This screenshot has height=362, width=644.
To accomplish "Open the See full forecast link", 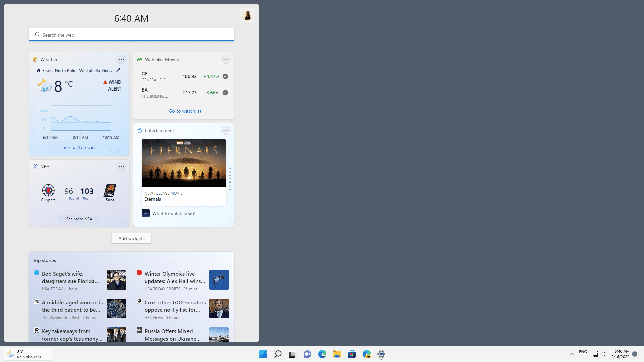I will click(x=79, y=147).
